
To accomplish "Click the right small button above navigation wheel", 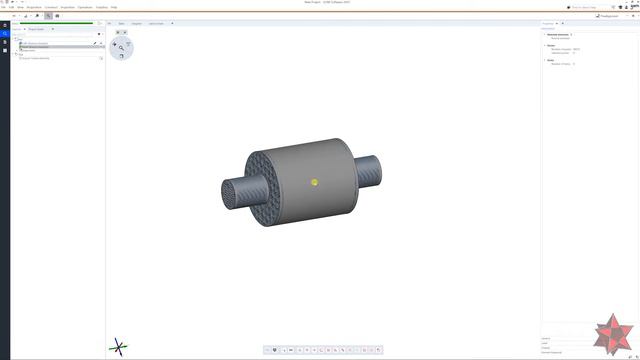I will [125, 32].
